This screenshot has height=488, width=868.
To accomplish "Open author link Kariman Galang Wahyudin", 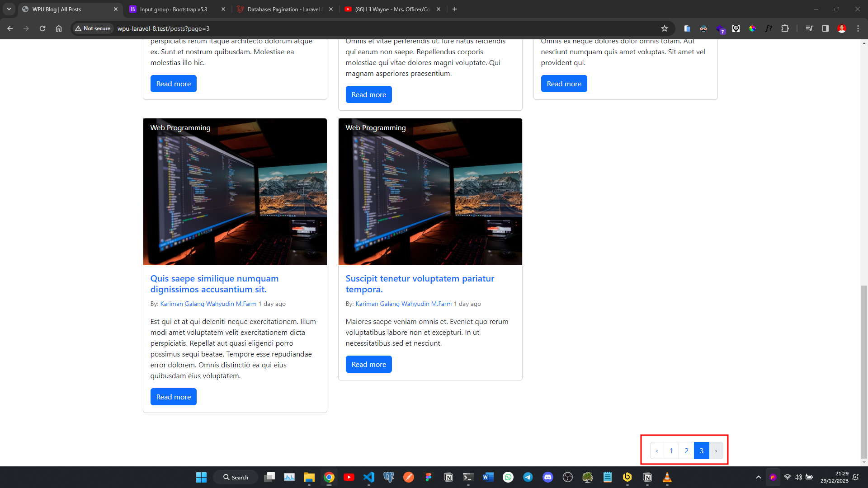I will coord(404,304).
